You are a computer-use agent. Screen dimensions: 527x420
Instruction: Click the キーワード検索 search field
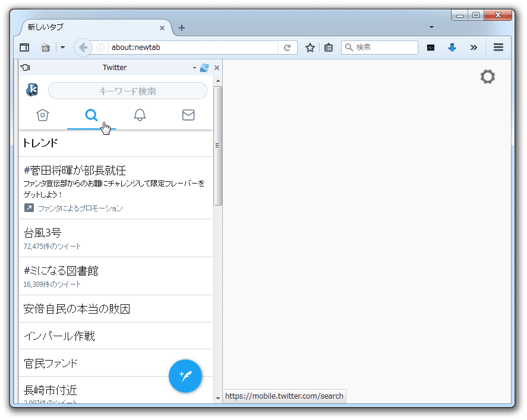coord(128,91)
